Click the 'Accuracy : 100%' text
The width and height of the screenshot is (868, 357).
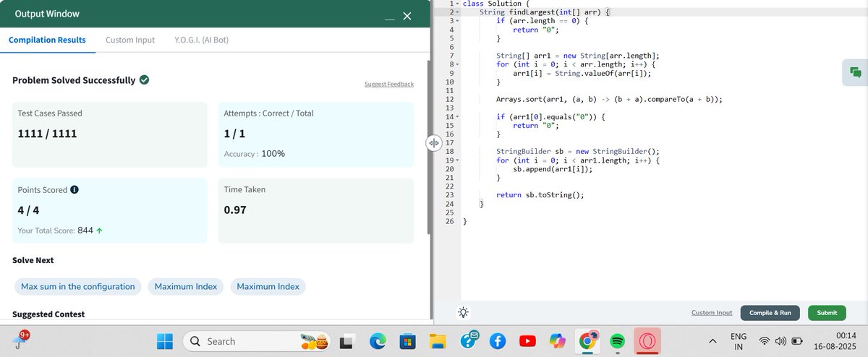[x=255, y=154]
